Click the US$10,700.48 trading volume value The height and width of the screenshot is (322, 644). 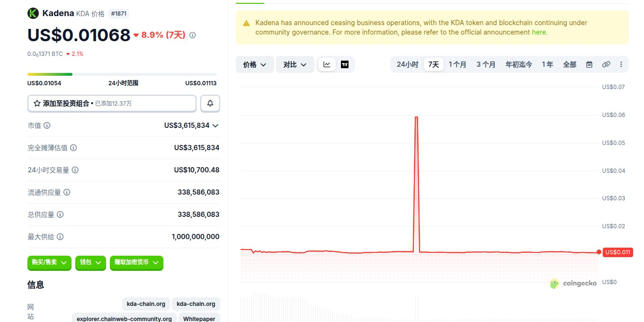[x=197, y=170]
